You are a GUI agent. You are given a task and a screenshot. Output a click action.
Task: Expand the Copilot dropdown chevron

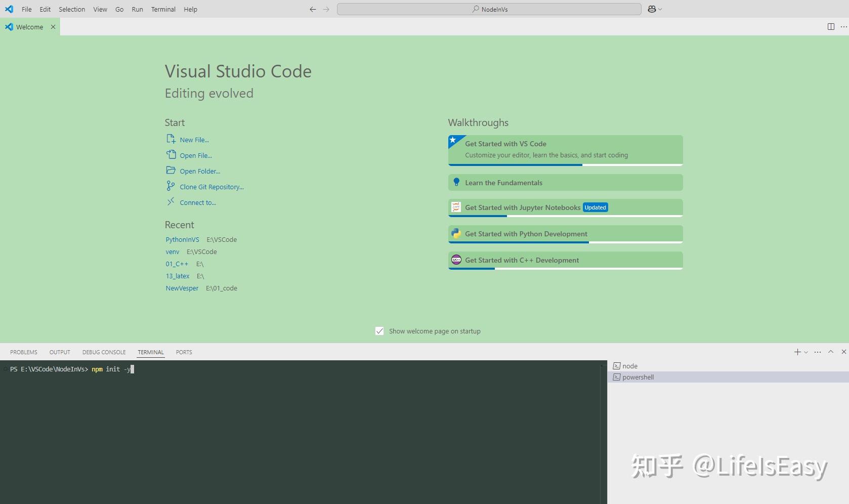(659, 9)
